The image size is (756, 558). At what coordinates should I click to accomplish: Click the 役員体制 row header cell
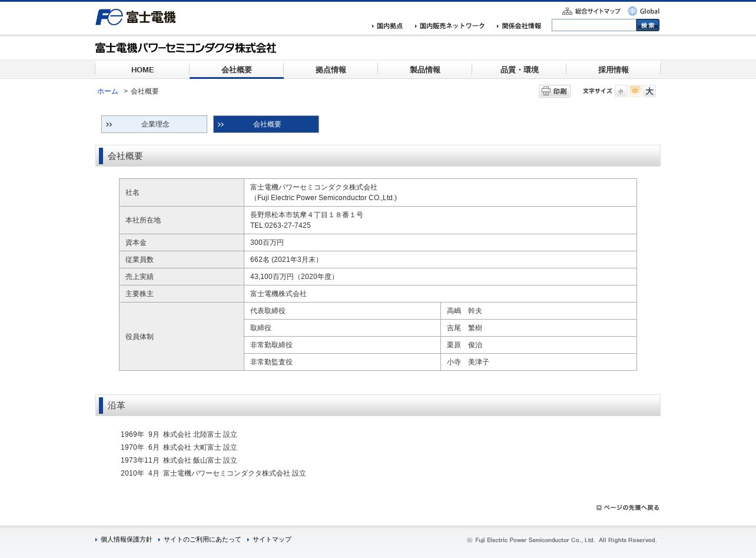click(x=181, y=337)
